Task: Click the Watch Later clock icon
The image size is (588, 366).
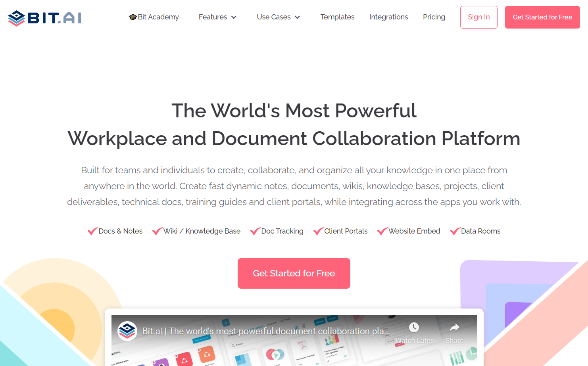Action: [x=414, y=327]
